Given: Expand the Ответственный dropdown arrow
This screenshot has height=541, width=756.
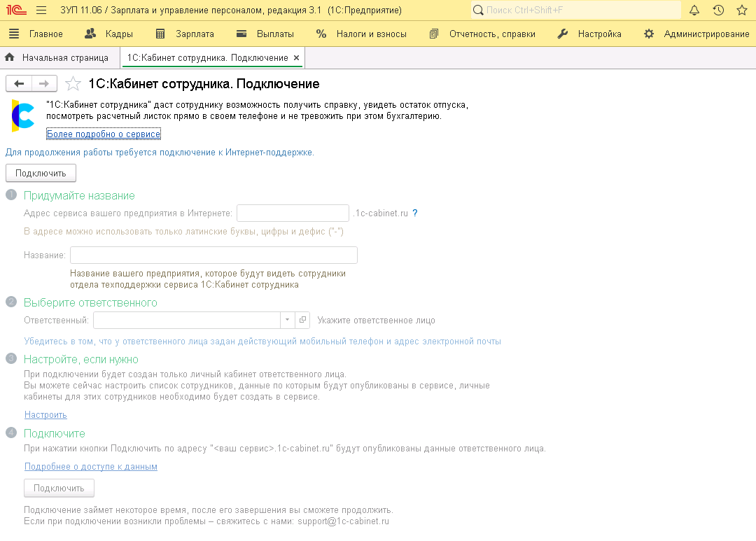Looking at the screenshot, I should 288,320.
